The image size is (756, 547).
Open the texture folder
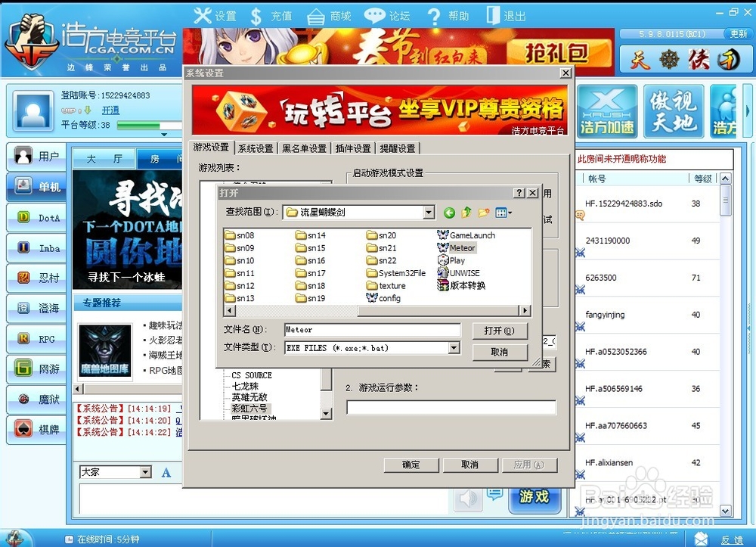point(386,285)
